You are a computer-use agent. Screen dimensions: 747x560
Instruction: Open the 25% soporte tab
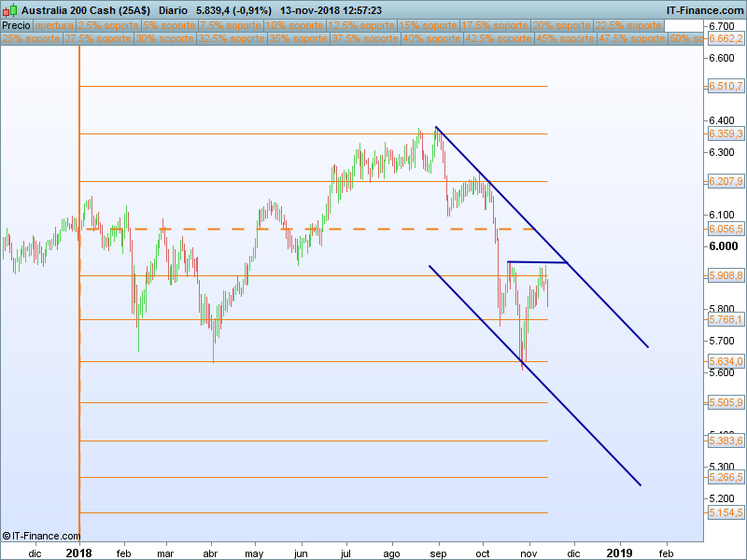32,38
